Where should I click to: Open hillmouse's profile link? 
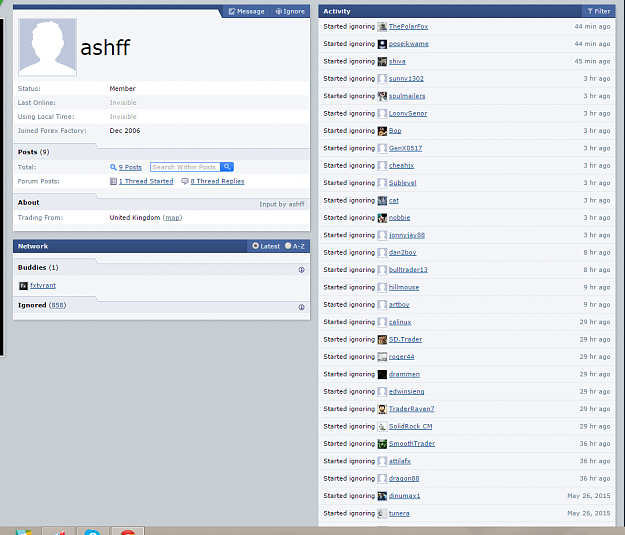coord(404,287)
